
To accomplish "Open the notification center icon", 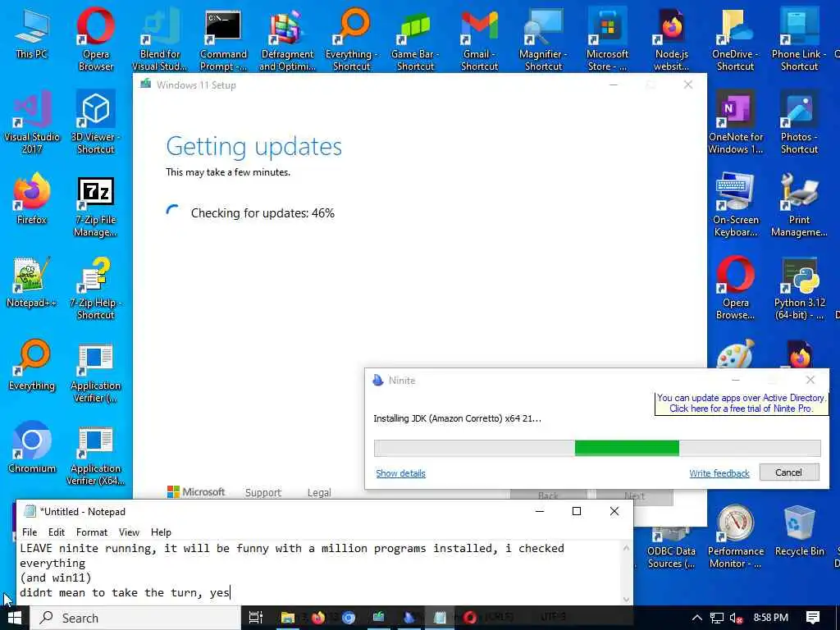I will 813,618.
